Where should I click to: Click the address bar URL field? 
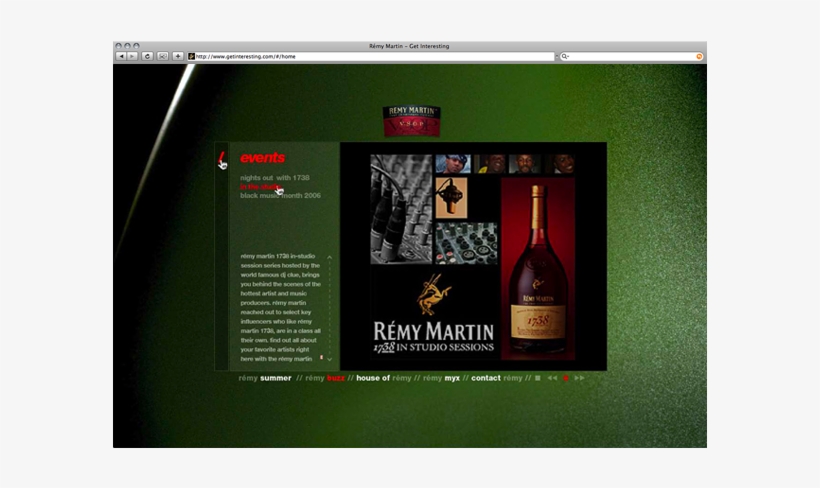(x=371, y=56)
